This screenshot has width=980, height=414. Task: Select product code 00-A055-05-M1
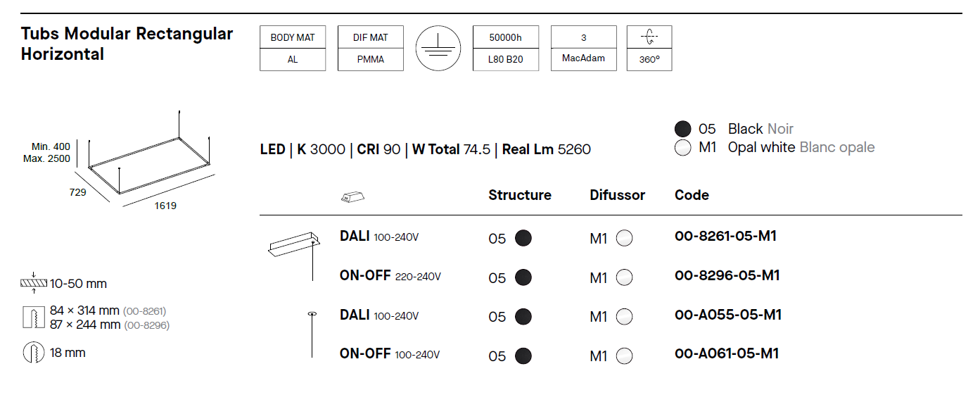pos(727,315)
